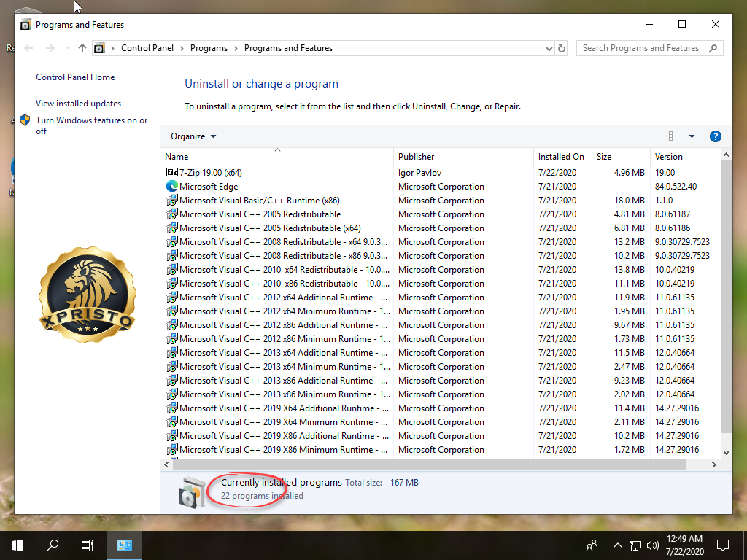Click icon of Visual C++ 2005 Redistributable
The image size is (747, 560).
pyautogui.click(x=172, y=214)
